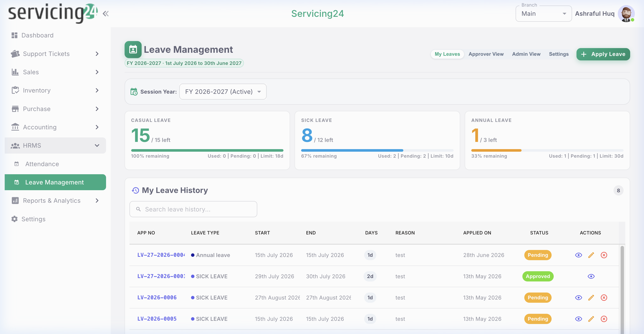The width and height of the screenshot is (644, 334).
Task: Click the Sales bar chart icon
Action: [15, 72]
